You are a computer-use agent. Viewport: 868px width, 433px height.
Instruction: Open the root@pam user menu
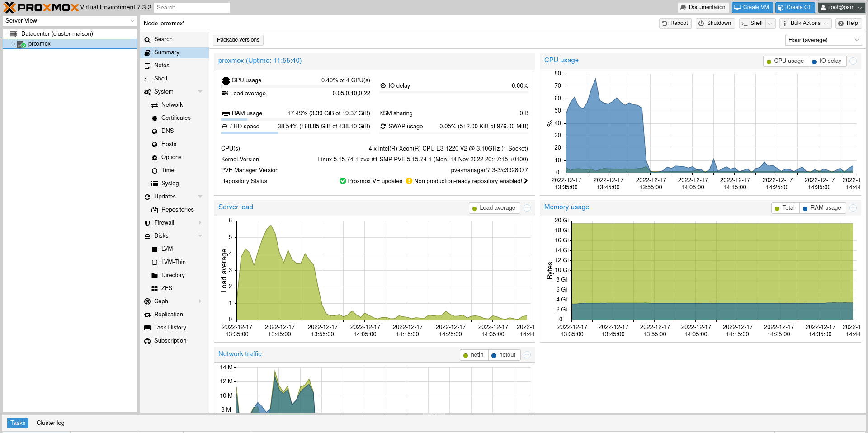pos(841,8)
